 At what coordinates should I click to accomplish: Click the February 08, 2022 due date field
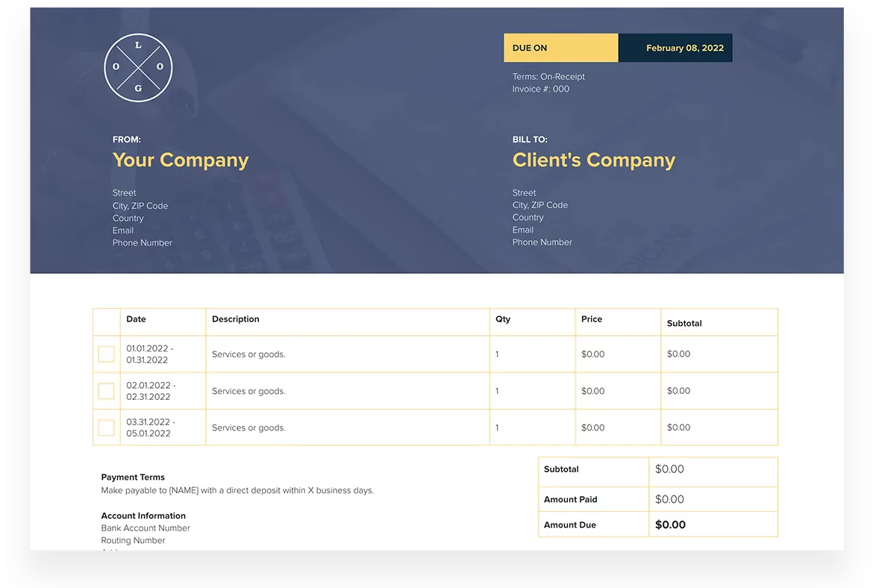pos(675,47)
